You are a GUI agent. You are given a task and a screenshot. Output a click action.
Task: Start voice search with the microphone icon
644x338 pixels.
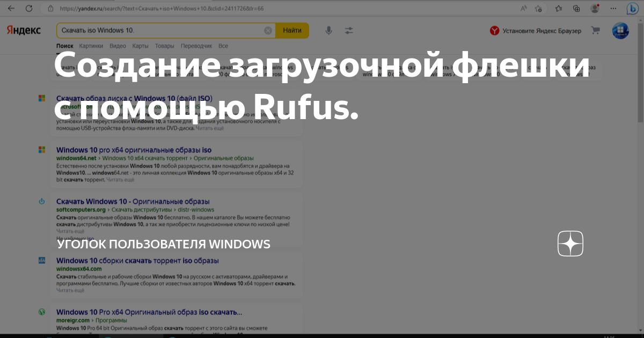(329, 31)
